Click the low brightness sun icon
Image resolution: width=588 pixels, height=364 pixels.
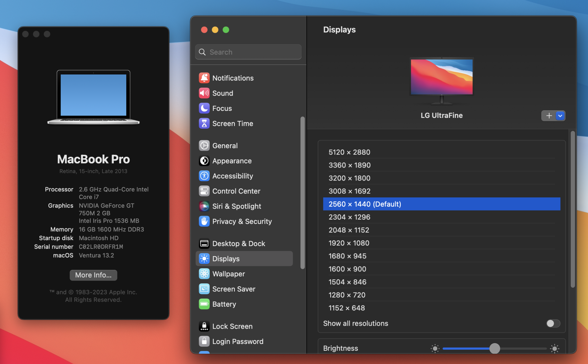[435, 348]
